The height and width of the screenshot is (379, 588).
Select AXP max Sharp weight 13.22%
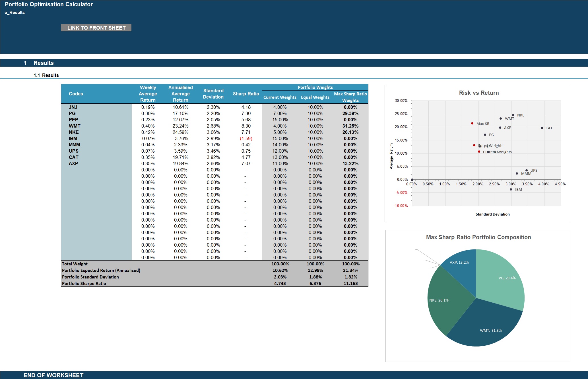coord(350,163)
